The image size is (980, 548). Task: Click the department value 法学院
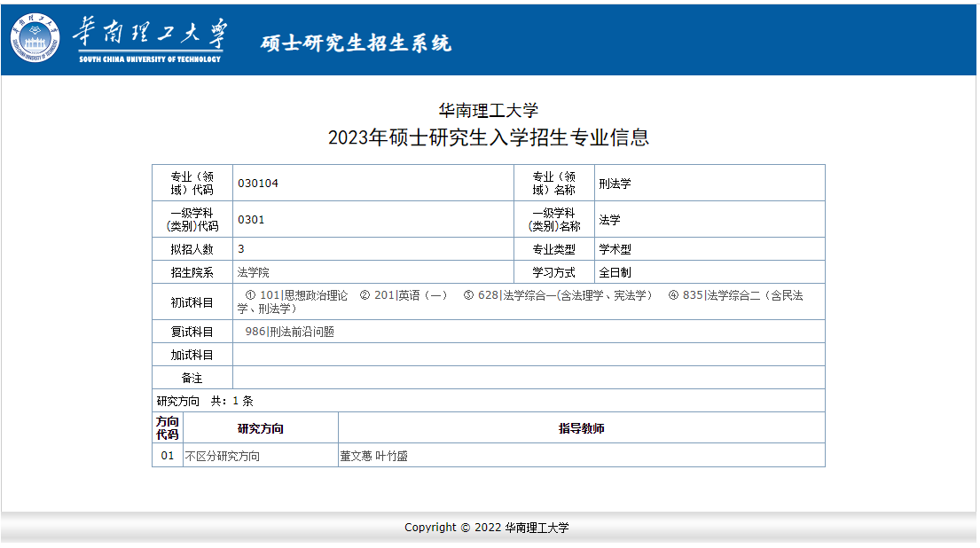[x=253, y=272]
